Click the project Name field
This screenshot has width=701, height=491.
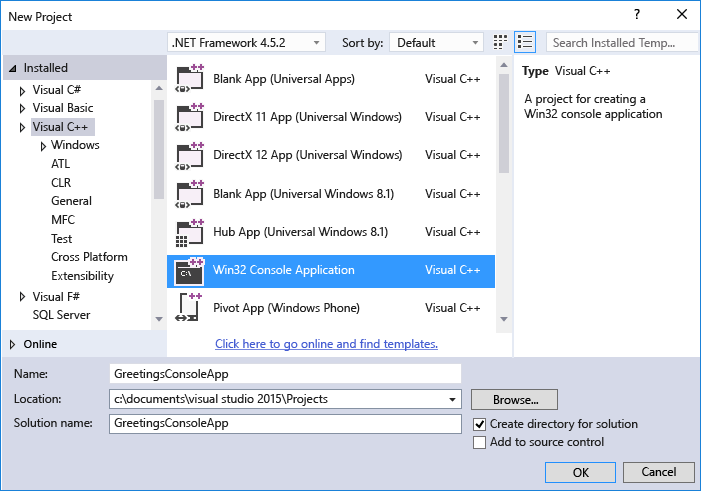pos(285,374)
